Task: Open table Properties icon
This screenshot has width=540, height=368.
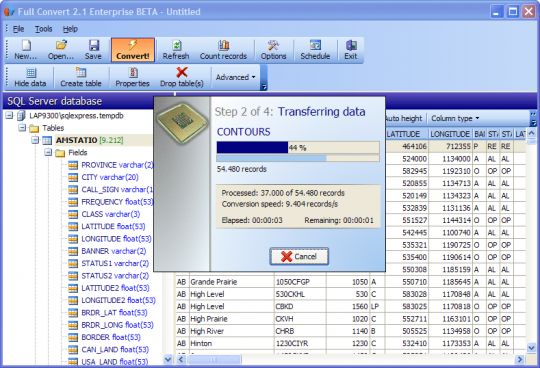Action: [x=133, y=77]
